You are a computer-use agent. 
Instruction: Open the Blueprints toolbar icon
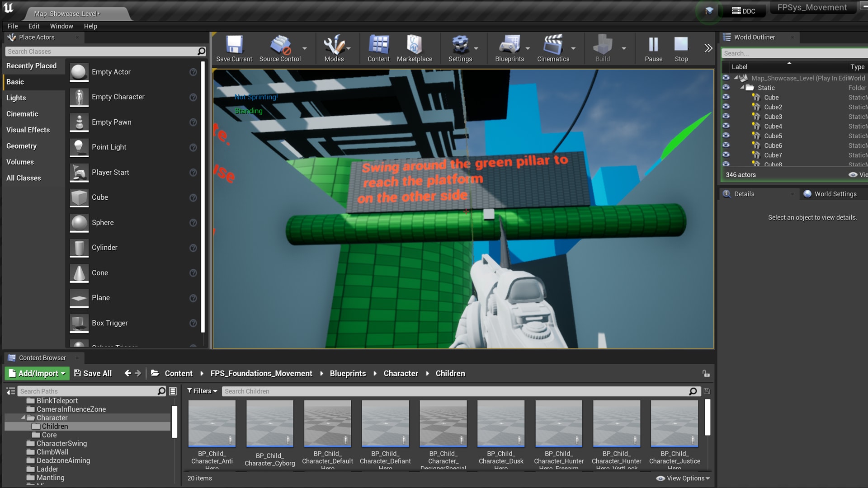(509, 45)
